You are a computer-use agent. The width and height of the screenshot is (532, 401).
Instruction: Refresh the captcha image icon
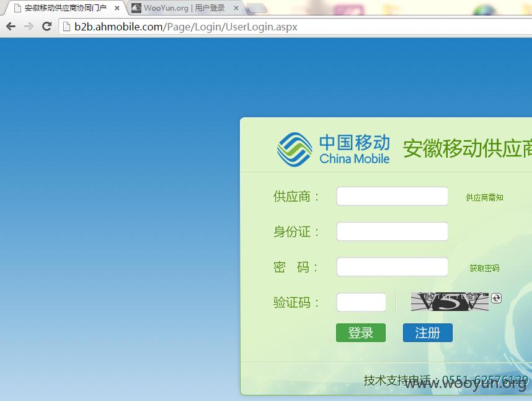point(496,298)
